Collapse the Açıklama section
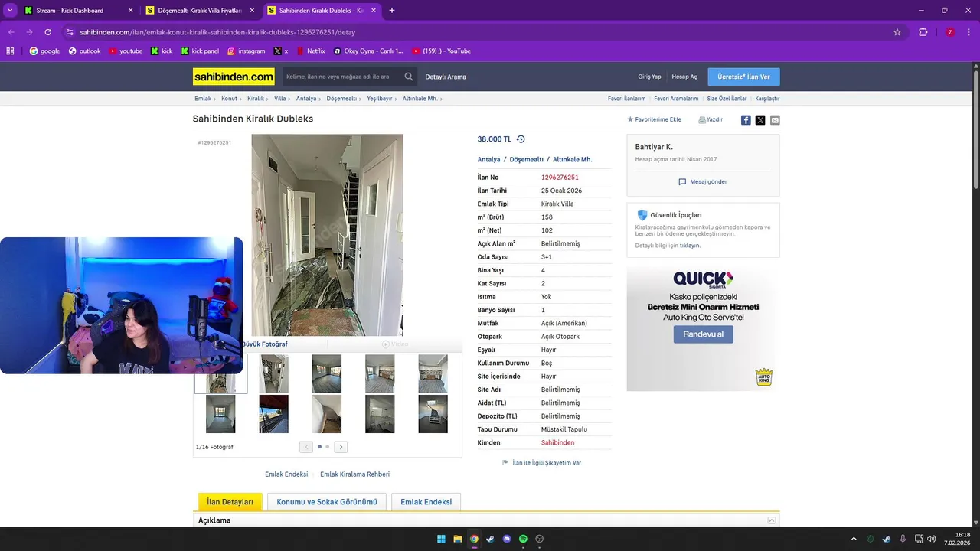Screen dimensions: 980x551 (772, 520)
